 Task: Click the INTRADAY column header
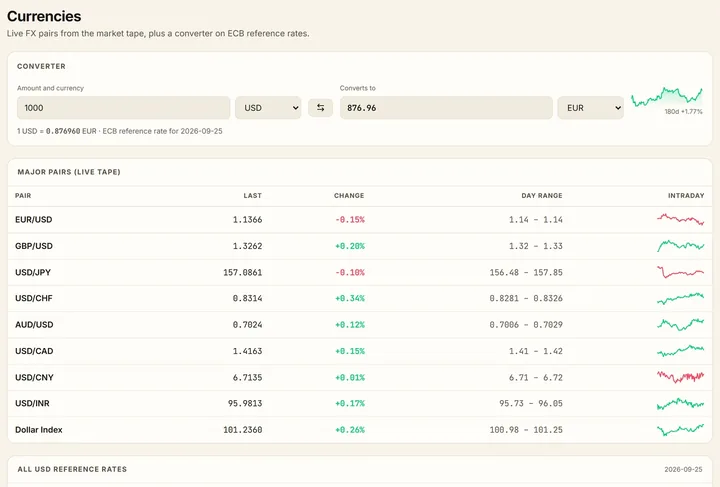pos(686,196)
